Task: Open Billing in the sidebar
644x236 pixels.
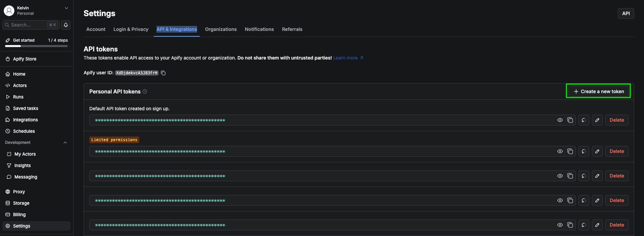Action: coord(37,214)
